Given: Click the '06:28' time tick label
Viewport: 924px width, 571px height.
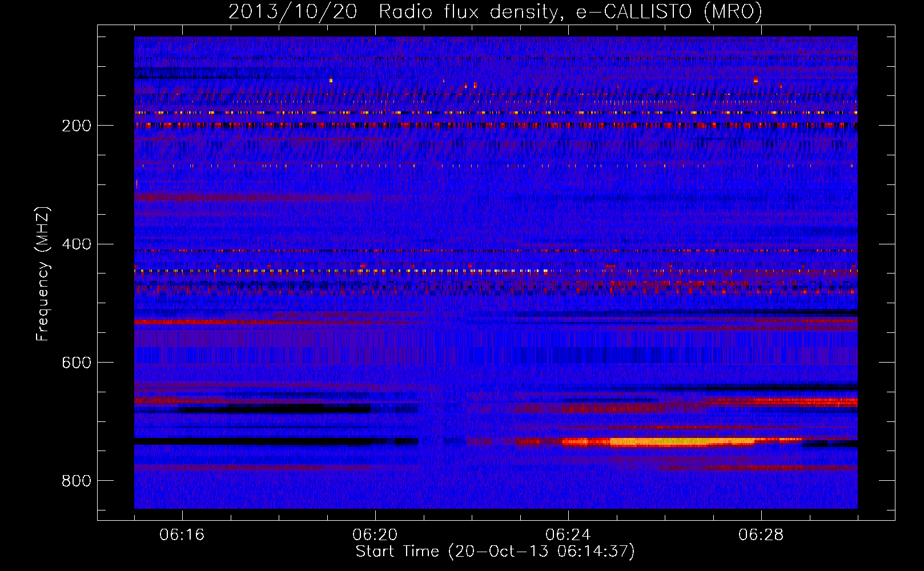Looking at the screenshot, I should (761, 535).
